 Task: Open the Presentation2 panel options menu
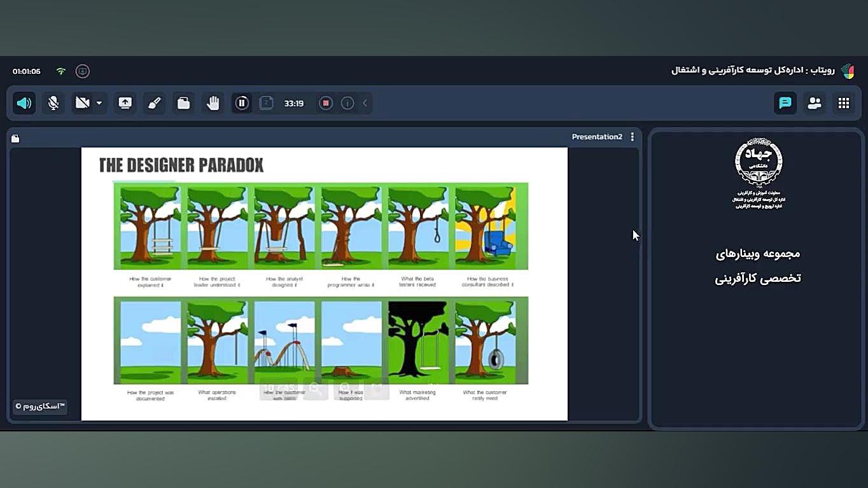[632, 137]
